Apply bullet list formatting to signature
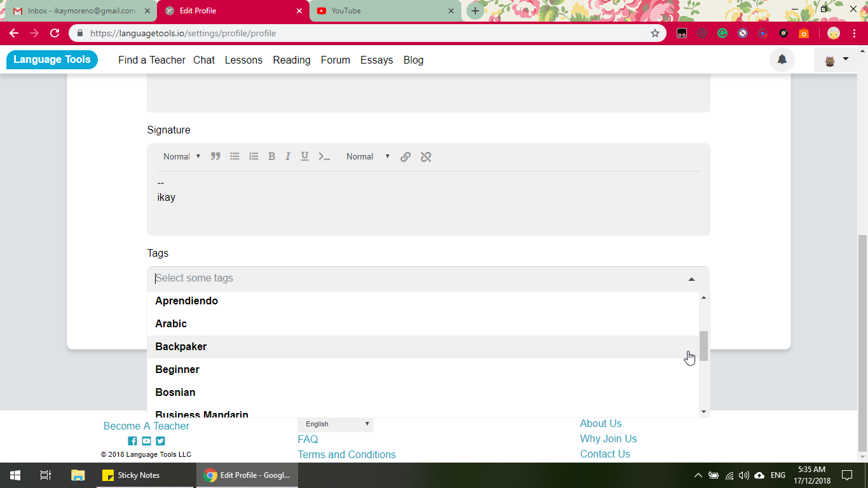 point(234,156)
